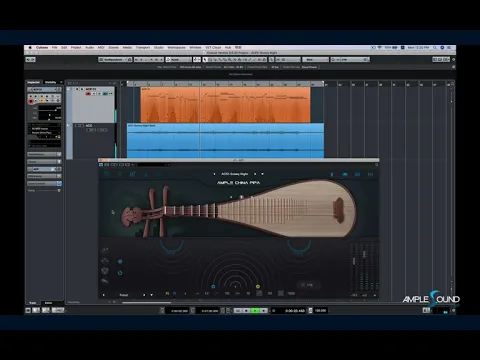The image size is (480, 360).
Task: Open the File menu
Action: click(55, 48)
